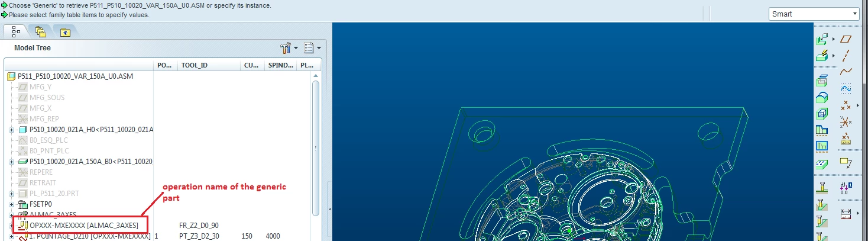868x241 pixels.
Task: Open the measure ruler flyout arrow
Action: point(857,212)
